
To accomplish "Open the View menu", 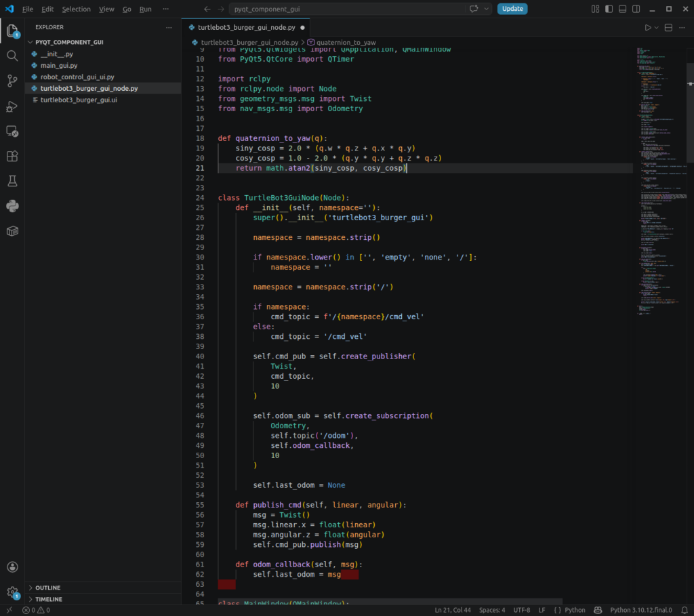I will tap(106, 9).
